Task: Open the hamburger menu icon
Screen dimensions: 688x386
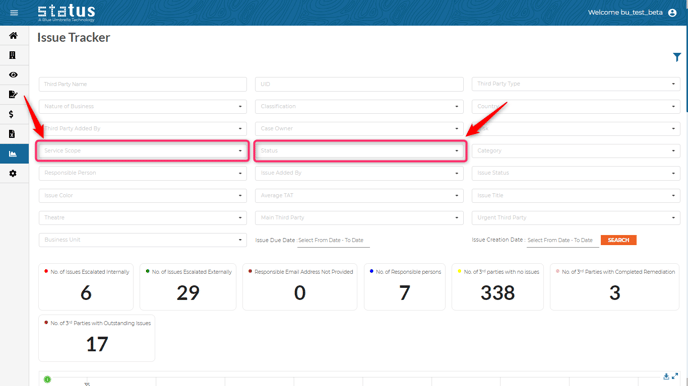Action: [x=14, y=13]
